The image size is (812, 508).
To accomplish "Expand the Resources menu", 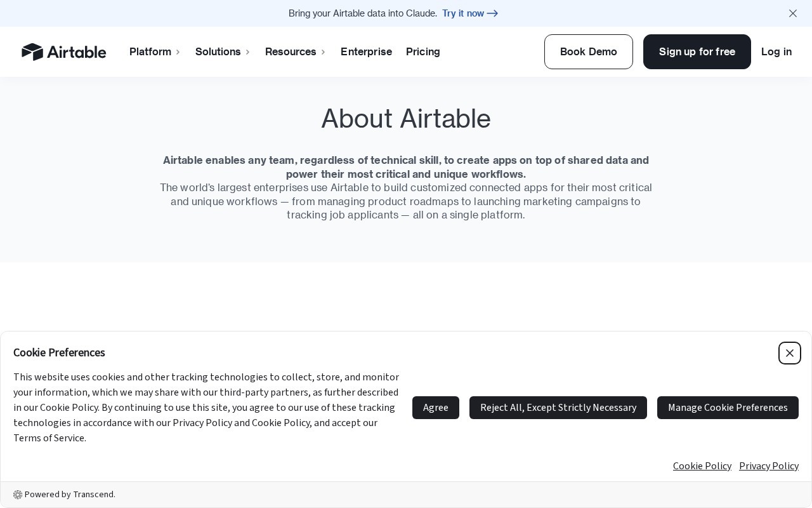I will click(295, 52).
